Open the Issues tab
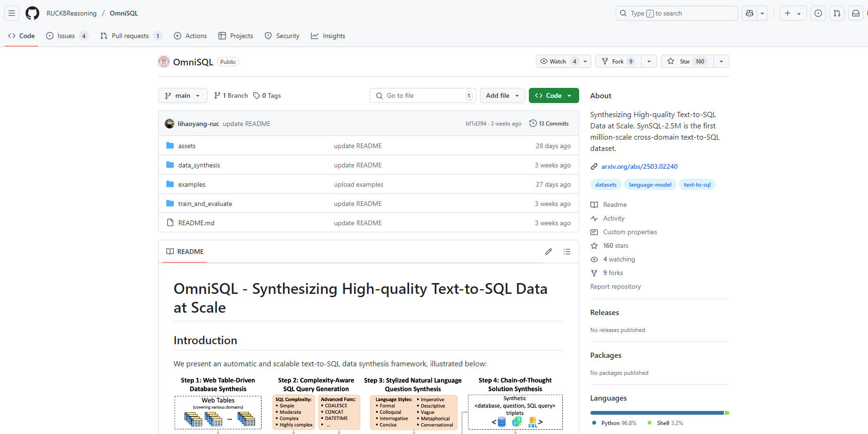 point(67,36)
